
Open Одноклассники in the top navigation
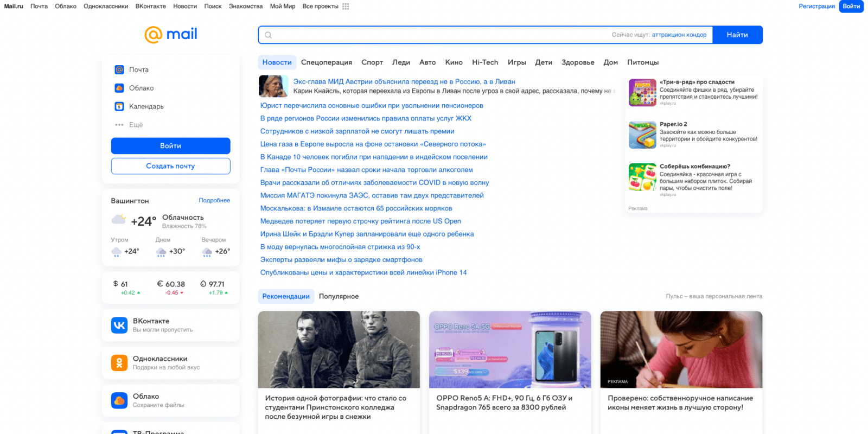pos(106,7)
